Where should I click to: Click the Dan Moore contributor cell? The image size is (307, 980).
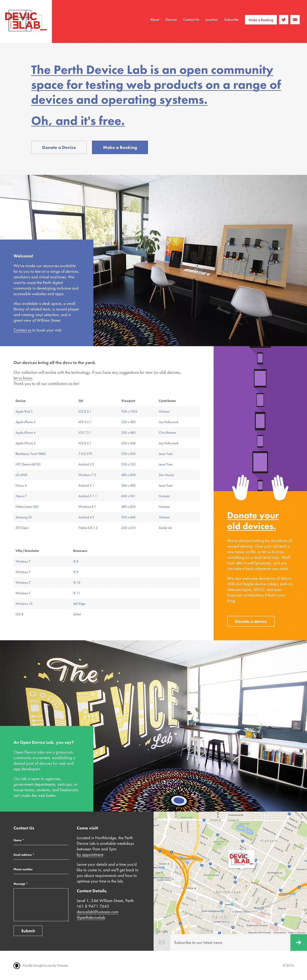click(x=166, y=475)
